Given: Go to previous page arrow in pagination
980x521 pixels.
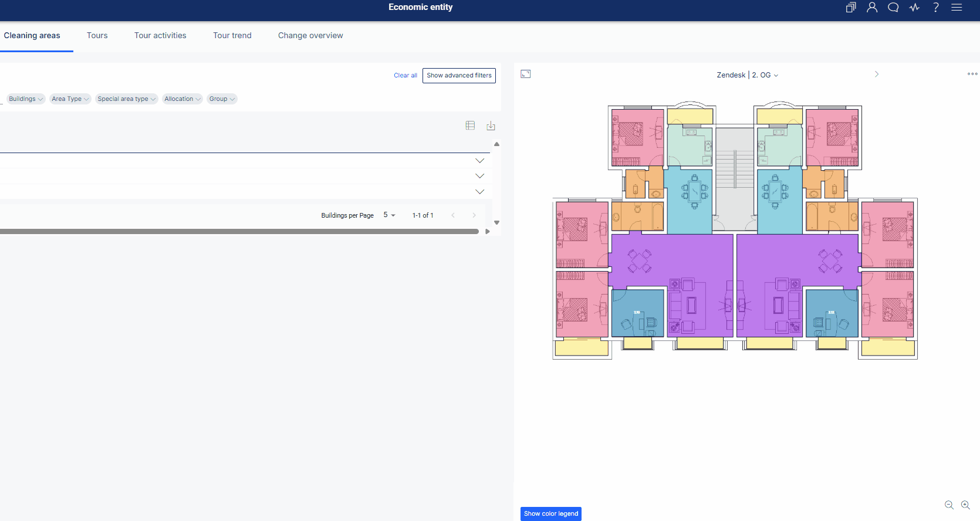Looking at the screenshot, I should coord(453,215).
